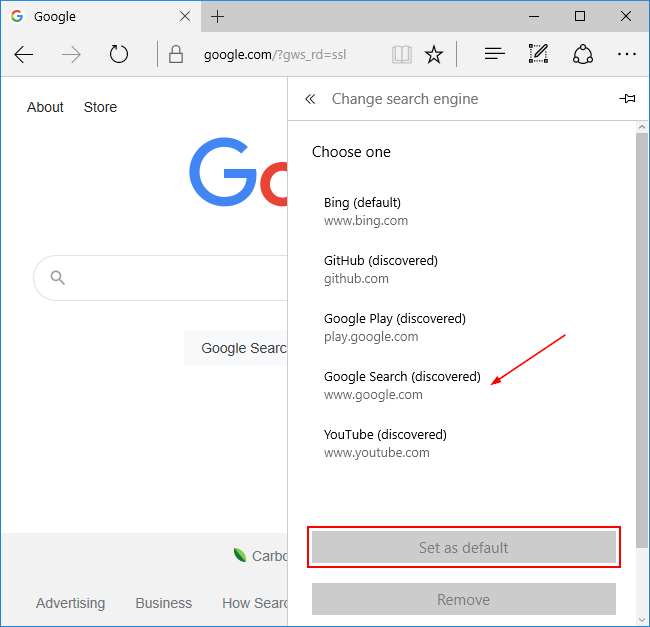Screen dimensions: 650x627
Task: Make a web note pen icon
Action: [x=538, y=53]
